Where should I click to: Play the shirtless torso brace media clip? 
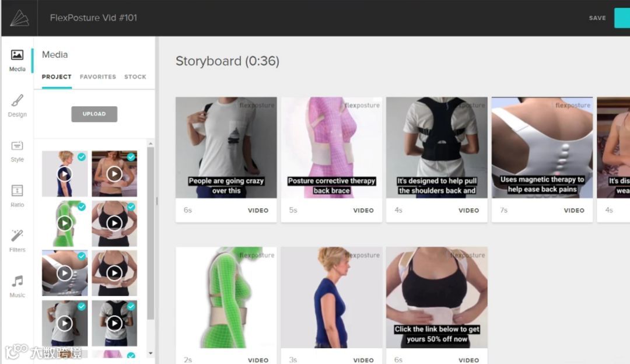[x=114, y=174]
